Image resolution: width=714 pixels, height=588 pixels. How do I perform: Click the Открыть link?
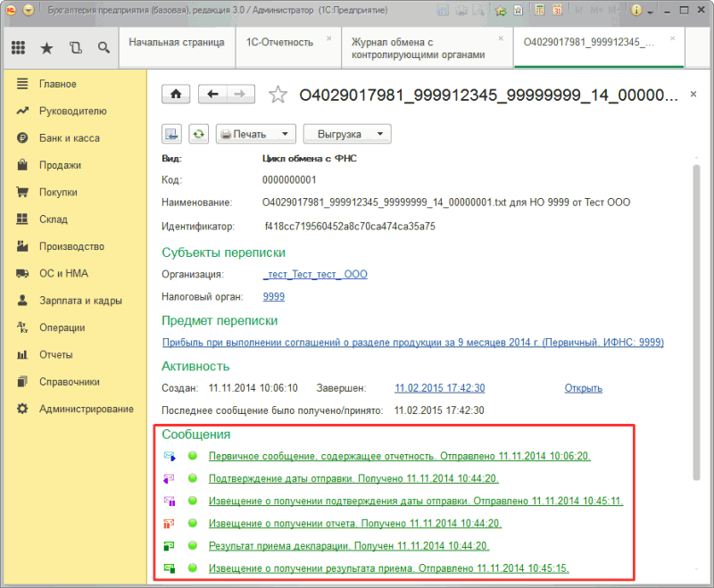(583, 388)
